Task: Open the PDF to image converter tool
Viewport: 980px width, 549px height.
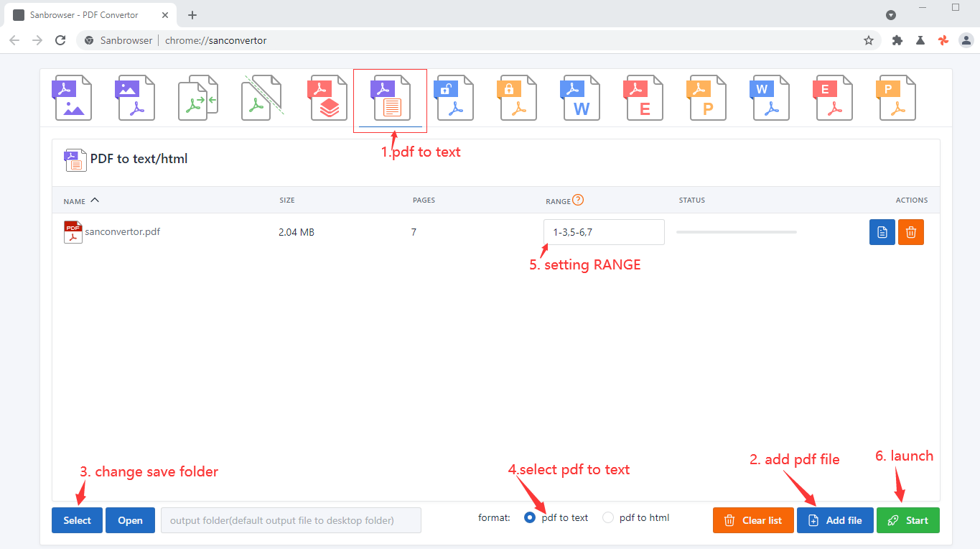Action: coord(72,97)
